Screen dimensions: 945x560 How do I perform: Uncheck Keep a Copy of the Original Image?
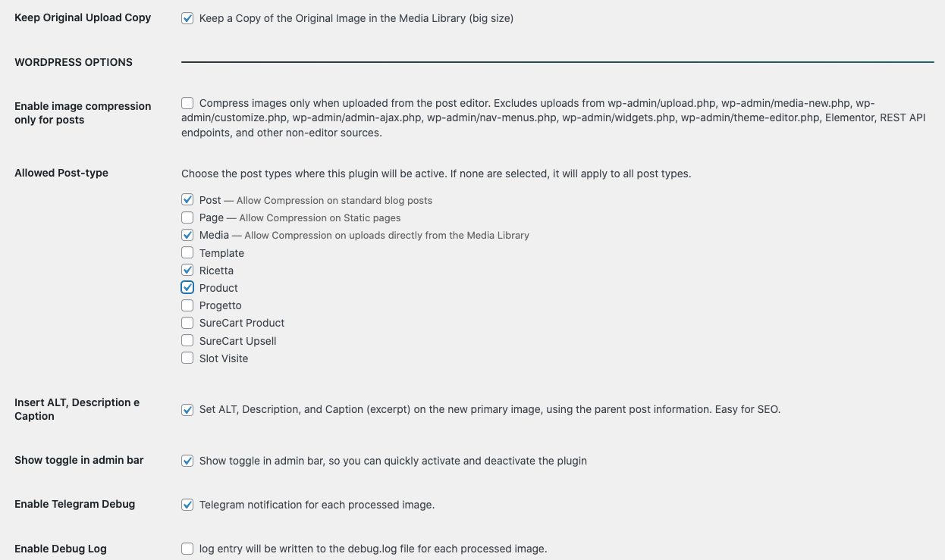[x=187, y=17]
